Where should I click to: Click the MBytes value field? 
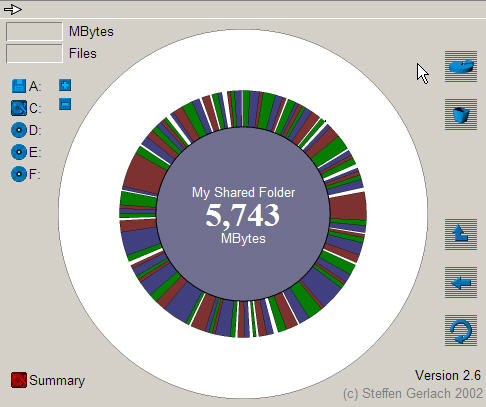(34, 32)
